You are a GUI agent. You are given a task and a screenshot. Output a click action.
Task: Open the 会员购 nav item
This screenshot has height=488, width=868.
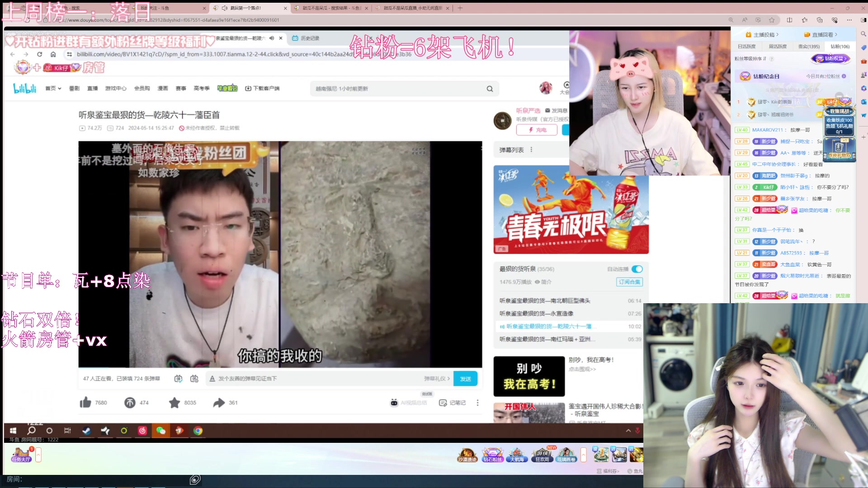tap(142, 89)
